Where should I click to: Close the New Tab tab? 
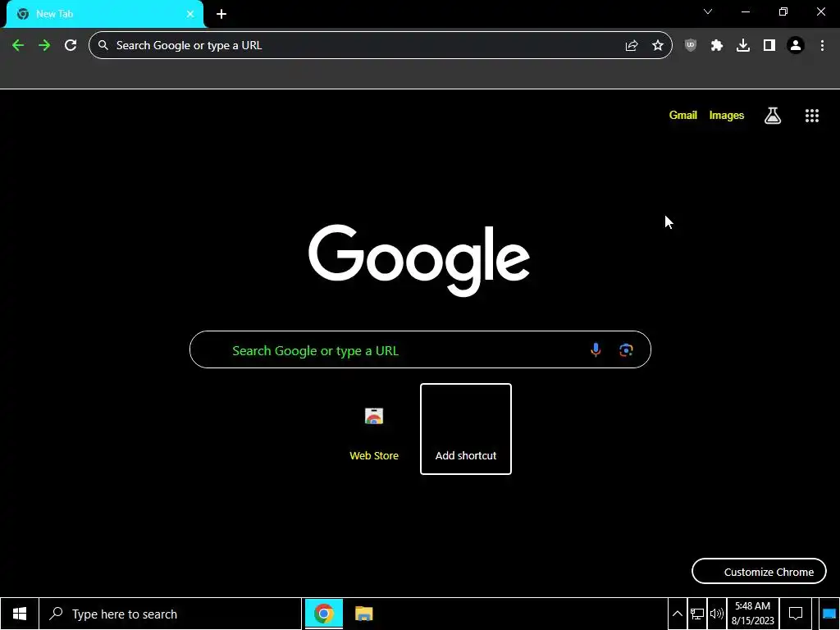click(x=190, y=14)
